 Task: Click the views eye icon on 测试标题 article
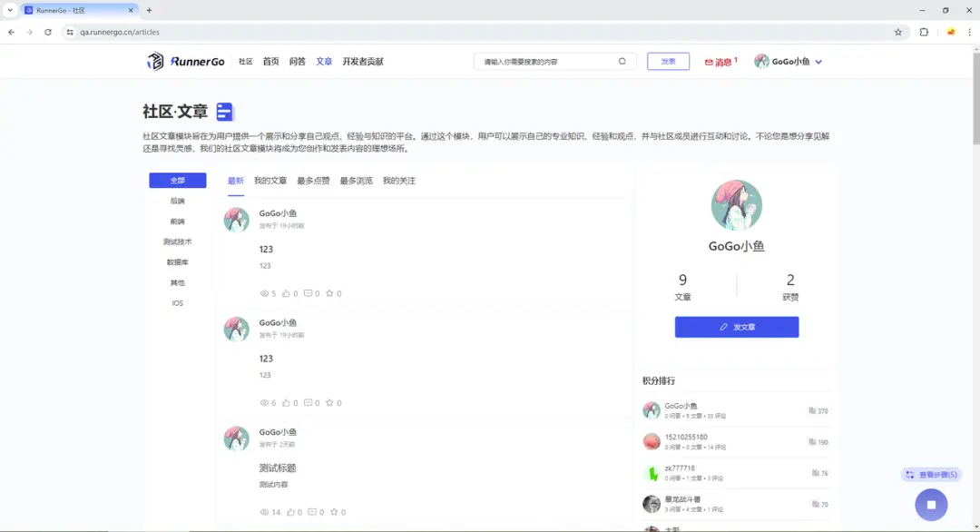[264, 511]
